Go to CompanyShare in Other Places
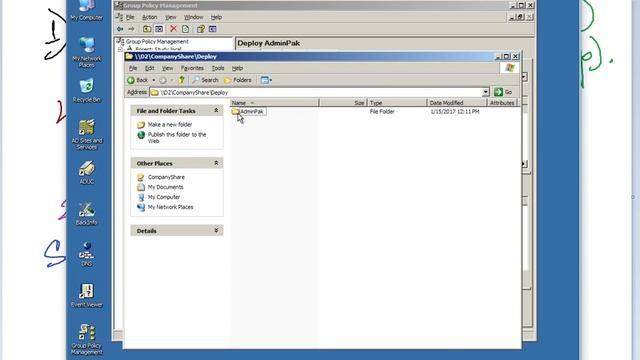Screen dimensions: 640x360 (x=166, y=177)
